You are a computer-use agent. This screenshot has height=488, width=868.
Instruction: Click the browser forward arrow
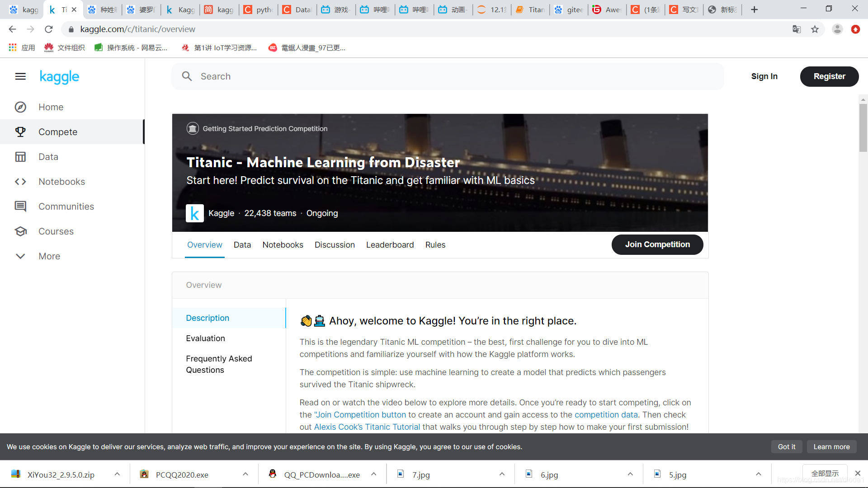click(x=30, y=29)
